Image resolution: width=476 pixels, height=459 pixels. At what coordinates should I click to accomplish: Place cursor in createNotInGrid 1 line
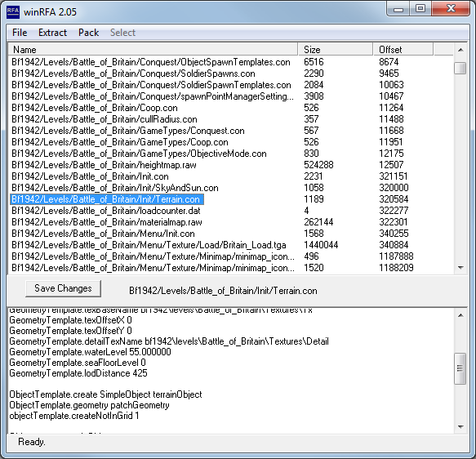[x=74, y=416]
